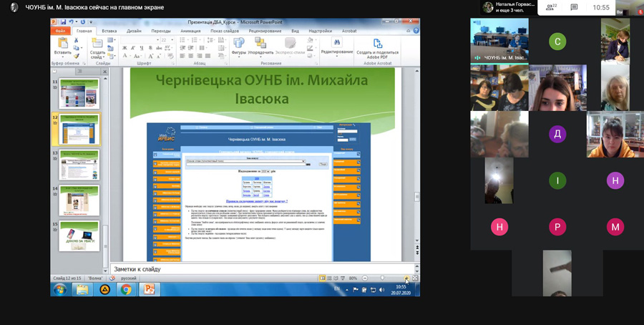Screen dimensions: 644x325
Task: Apply underline (Ч) formatting
Action: [142, 48]
